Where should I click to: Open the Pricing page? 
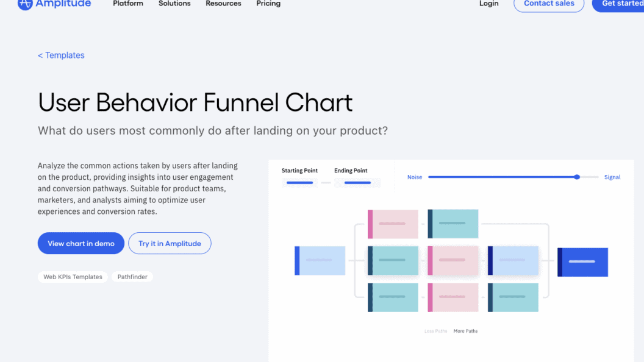pyautogui.click(x=268, y=4)
